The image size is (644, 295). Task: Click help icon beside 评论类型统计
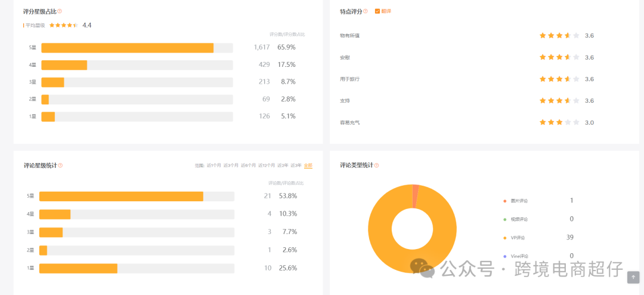(376, 165)
